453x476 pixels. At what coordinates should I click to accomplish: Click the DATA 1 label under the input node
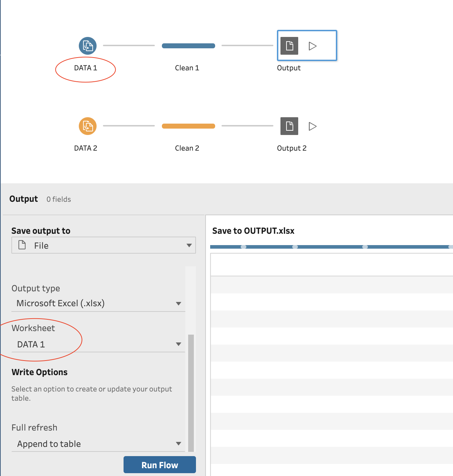(x=85, y=68)
